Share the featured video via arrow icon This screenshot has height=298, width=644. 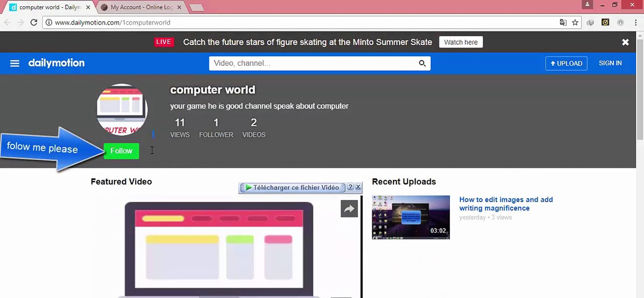tap(349, 209)
